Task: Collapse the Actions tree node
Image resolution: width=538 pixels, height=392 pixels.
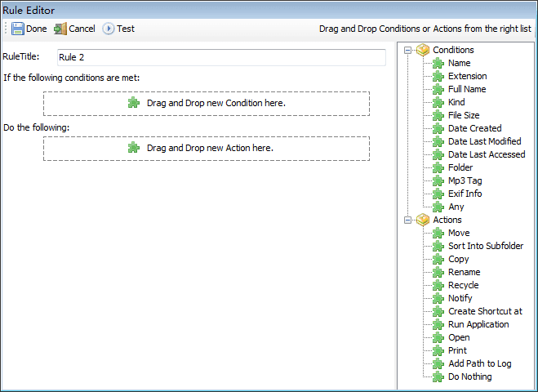Action: pyautogui.click(x=407, y=220)
